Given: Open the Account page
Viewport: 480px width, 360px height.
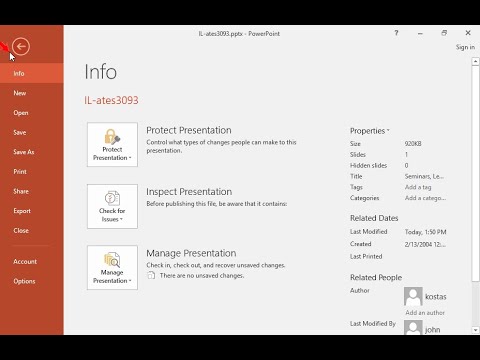Looking at the screenshot, I should (32, 262).
